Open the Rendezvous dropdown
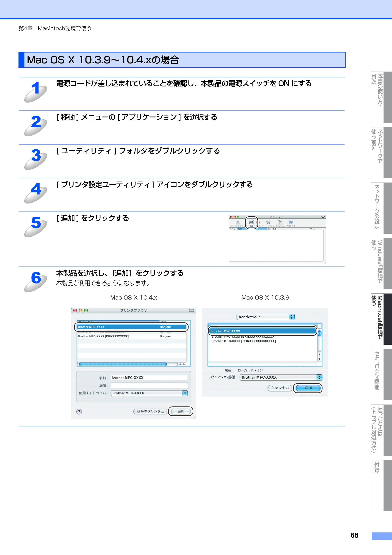Viewport: 392px width, 555px height. click(265, 317)
